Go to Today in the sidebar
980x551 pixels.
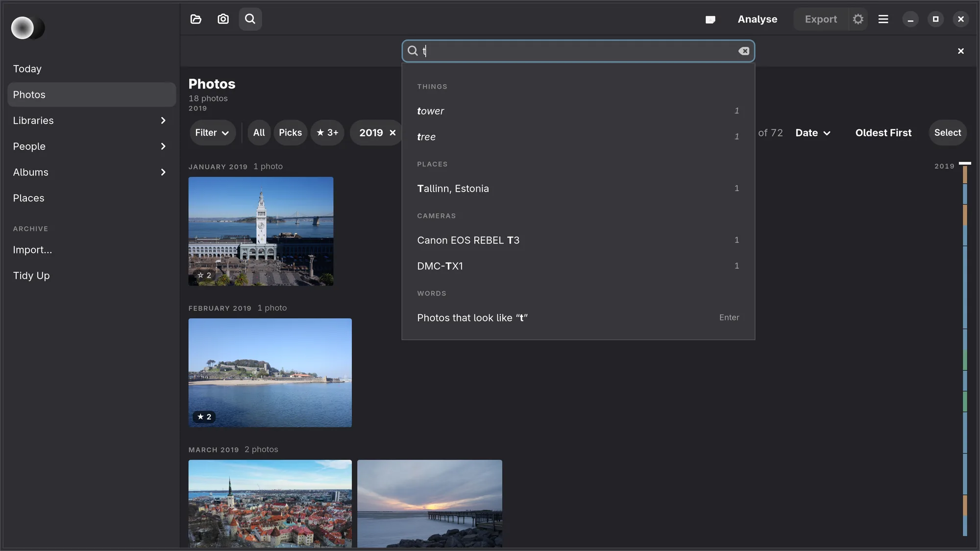click(x=92, y=69)
